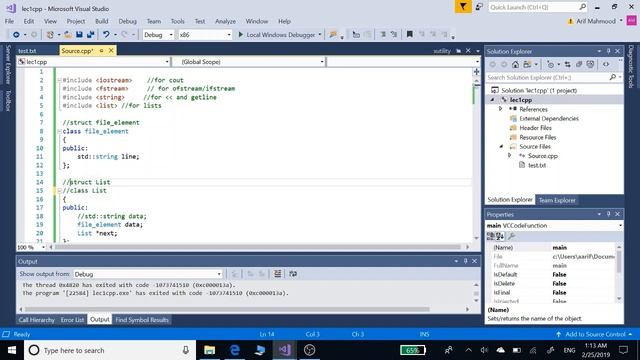This screenshot has width=640, height=360.
Task: Click the solutions and folders view switch icon
Action: pyautogui.click(x=527, y=64)
